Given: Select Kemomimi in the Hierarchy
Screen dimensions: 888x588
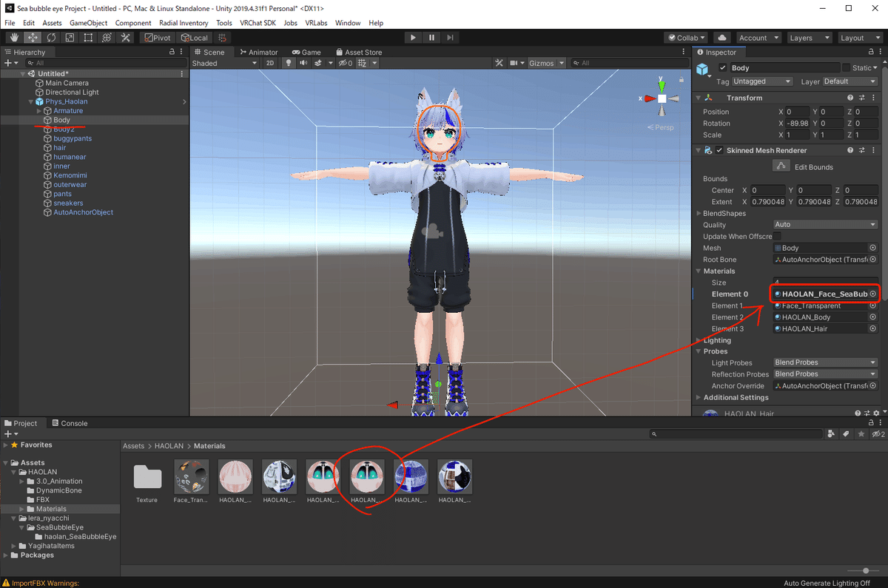Looking at the screenshot, I should (70, 175).
